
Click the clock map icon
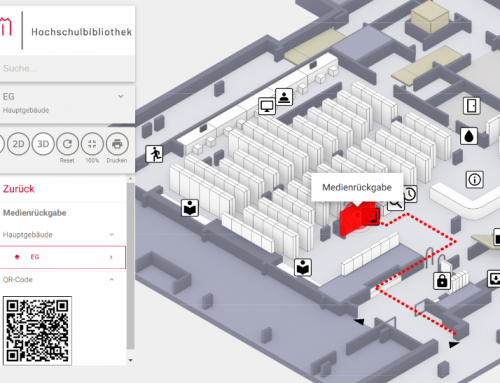click(x=410, y=194)
